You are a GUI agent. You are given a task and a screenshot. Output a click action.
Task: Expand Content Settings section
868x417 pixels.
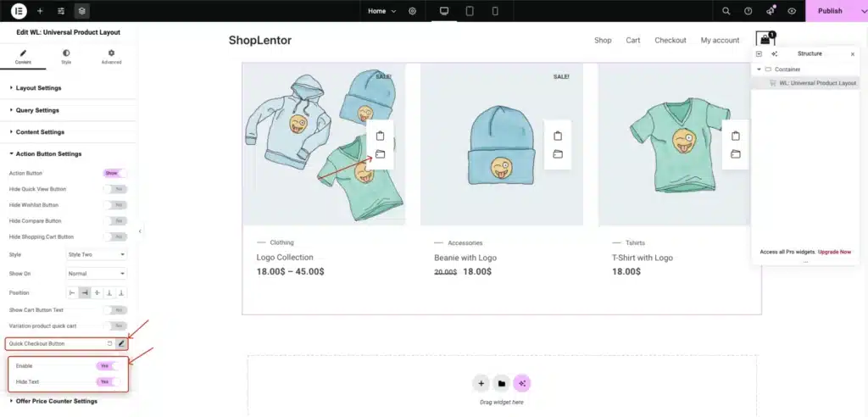click(68, 132)
